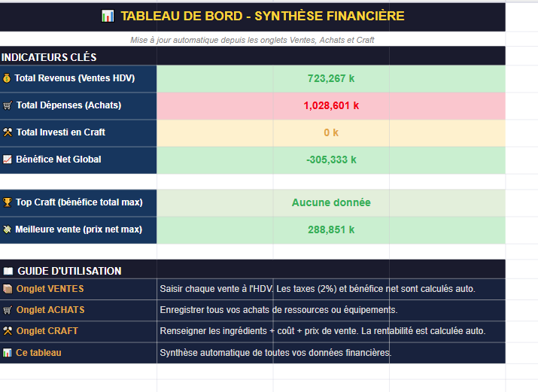The width and height of the screenshot is (538, 392).
Task: Select the Aucune donnée cell
Action: coord(331,203)
